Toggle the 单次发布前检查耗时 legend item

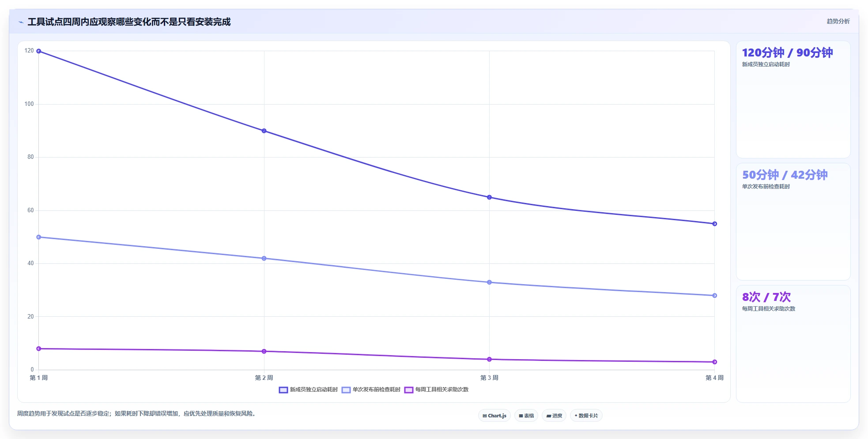371,390
